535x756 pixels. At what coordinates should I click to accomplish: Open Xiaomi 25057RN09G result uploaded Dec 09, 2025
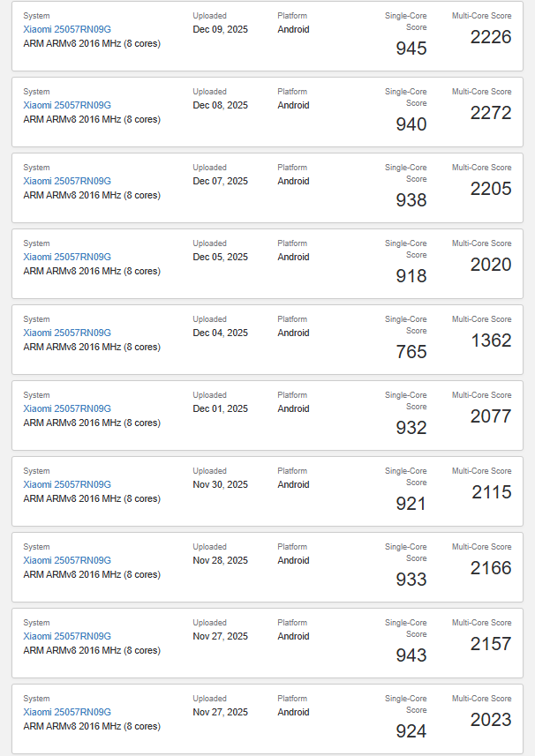pyautogui.click(x=67, y=29)
